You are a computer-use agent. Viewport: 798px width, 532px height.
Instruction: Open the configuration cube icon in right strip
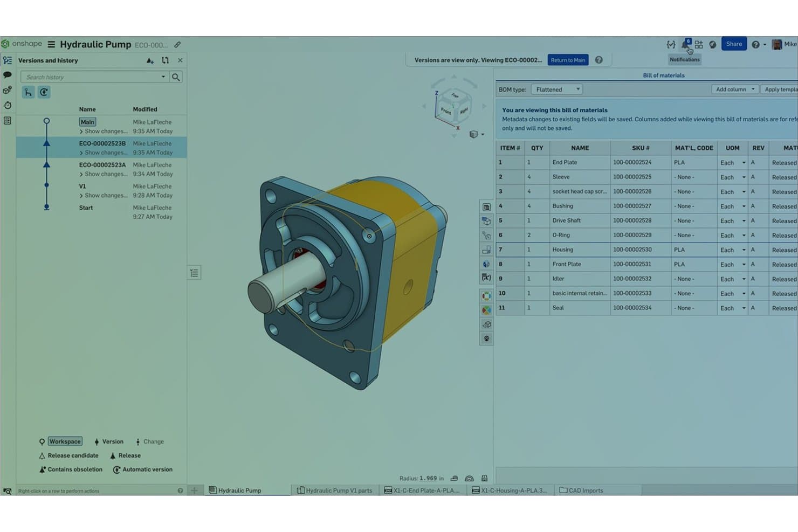point(486,221)
